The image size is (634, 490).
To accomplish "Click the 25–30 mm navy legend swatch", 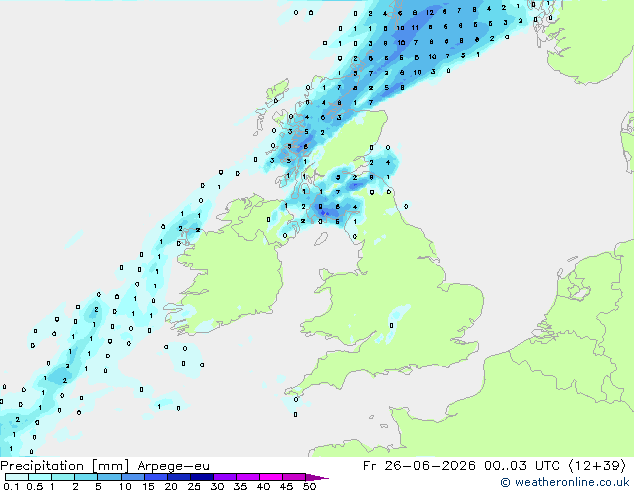I will tap(202, 477).
